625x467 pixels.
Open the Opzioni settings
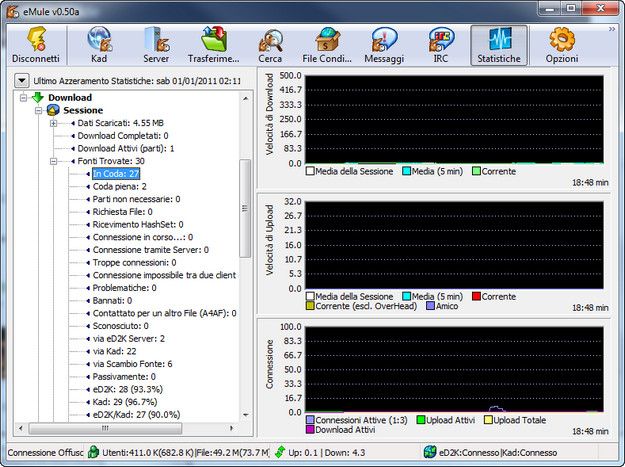tap(562, 45)
